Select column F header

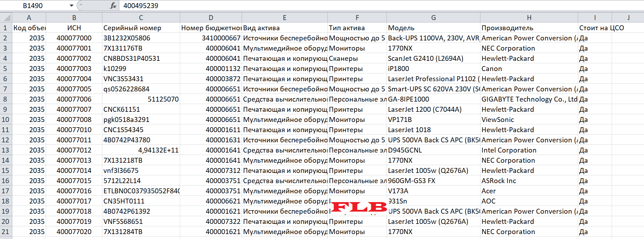click(x=357, y=18)
